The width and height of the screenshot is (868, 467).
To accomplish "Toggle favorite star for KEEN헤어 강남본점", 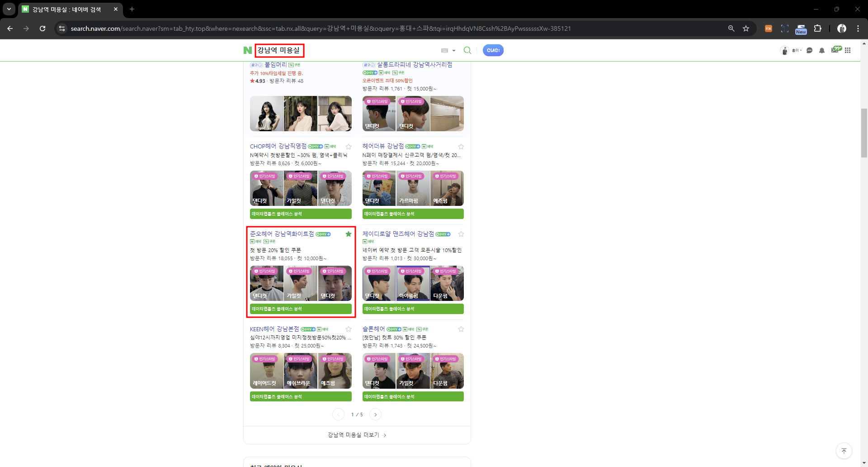I will [349, 329].
